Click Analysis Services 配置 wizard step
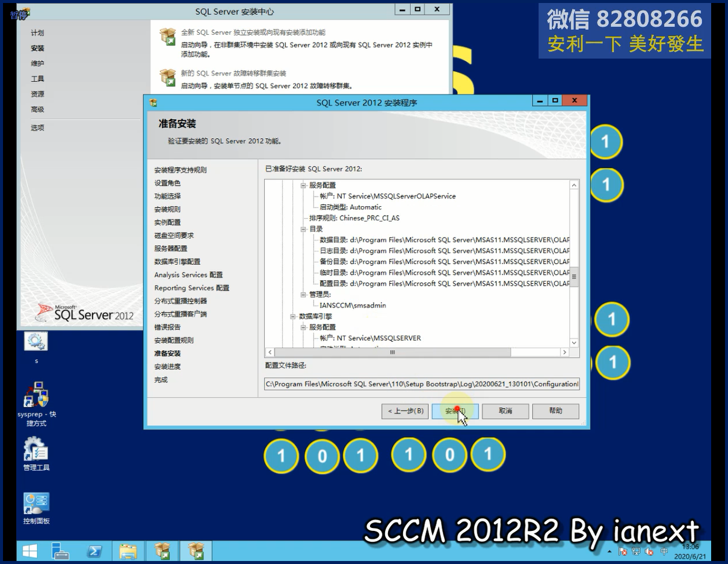 [x=188, y=275]
